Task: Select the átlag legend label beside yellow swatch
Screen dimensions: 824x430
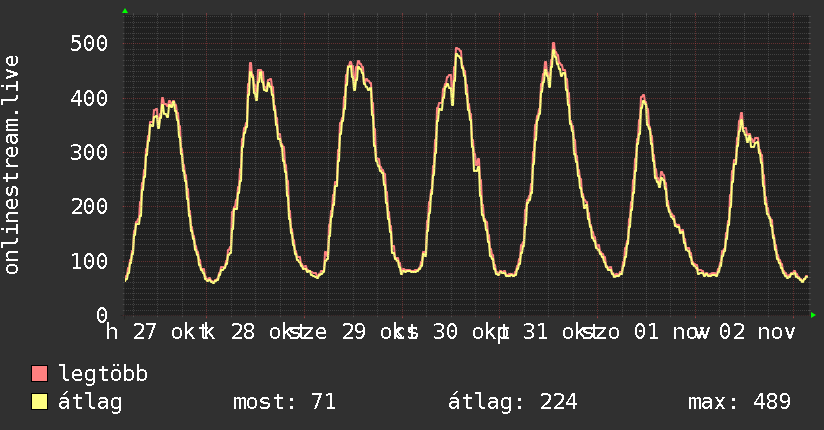Action: pyautogui.click(x=90, y=402)
